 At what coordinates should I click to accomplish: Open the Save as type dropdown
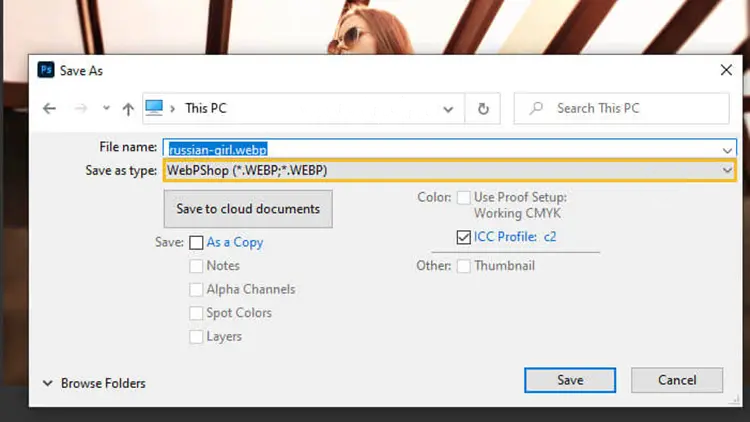450,170
